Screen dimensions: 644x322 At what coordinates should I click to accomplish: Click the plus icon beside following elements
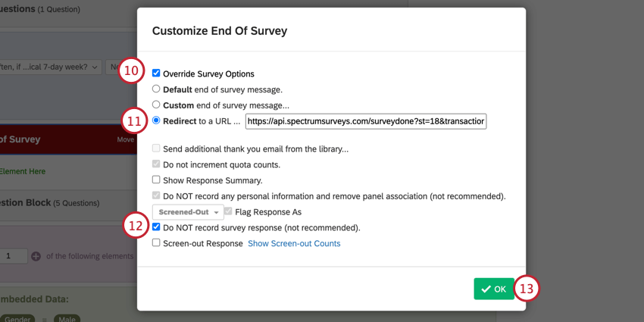point(36,257)
